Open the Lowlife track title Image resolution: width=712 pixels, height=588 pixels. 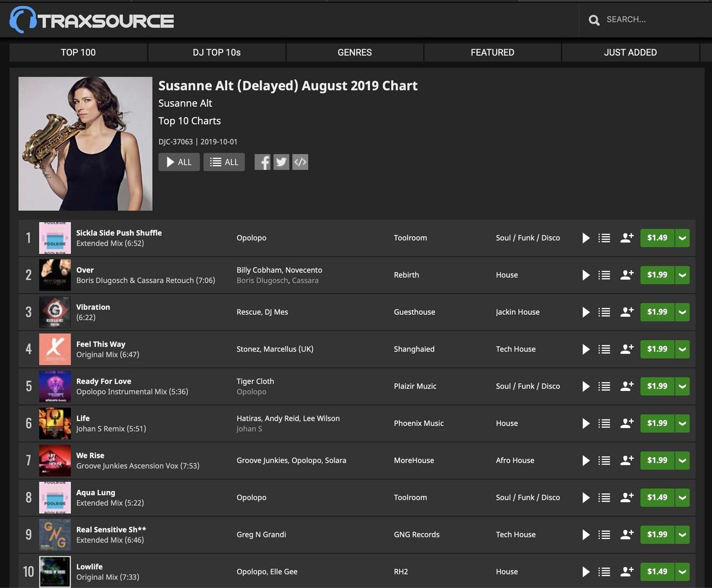pyautogui.click(x=90, y=567)
